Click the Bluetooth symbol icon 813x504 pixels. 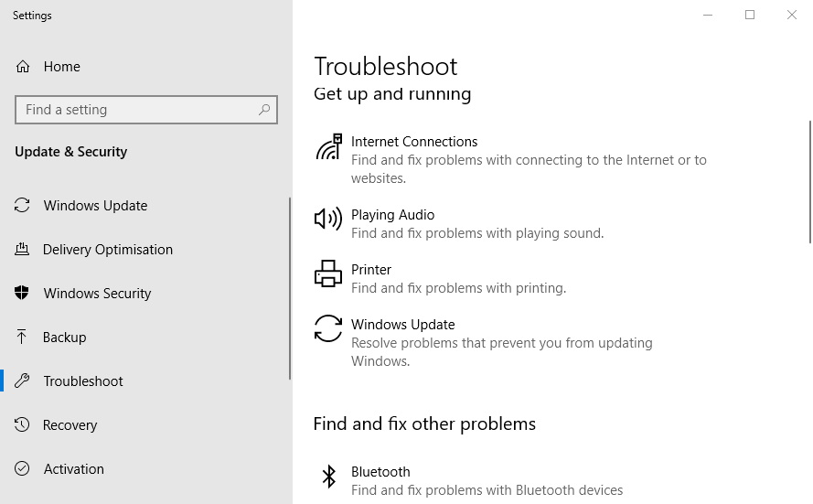tap(328, 476)
